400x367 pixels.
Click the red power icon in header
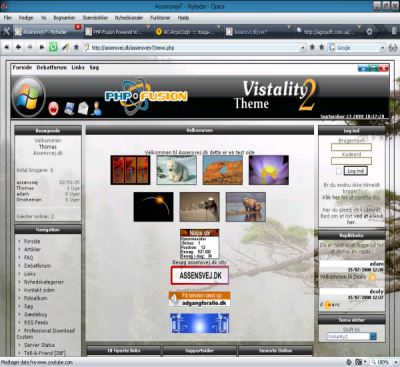[53, 109]
